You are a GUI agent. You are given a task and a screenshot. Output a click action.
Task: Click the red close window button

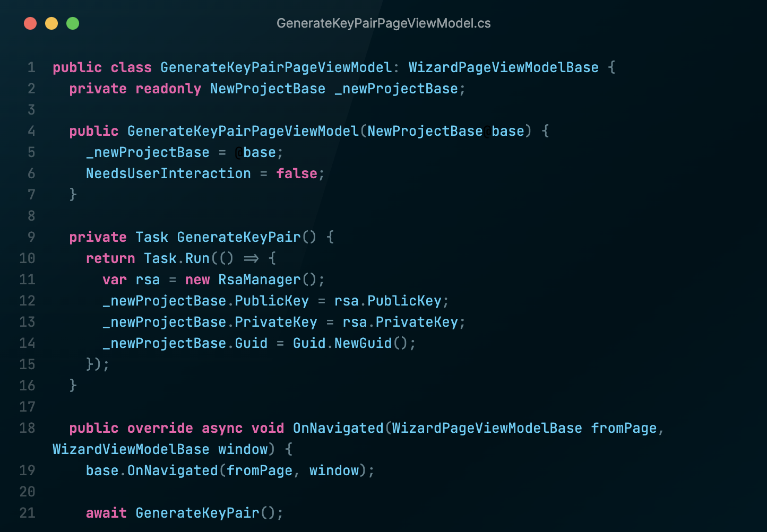30,23
